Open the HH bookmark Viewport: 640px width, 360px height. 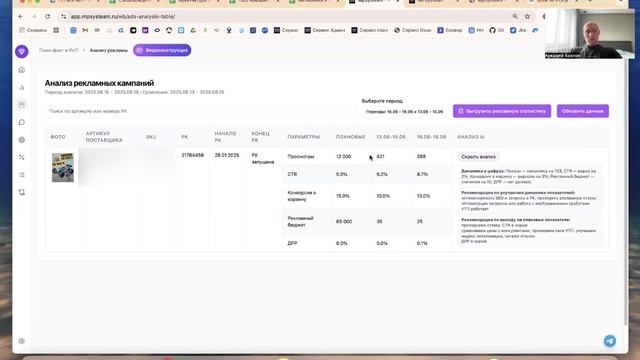coord(476,30)
